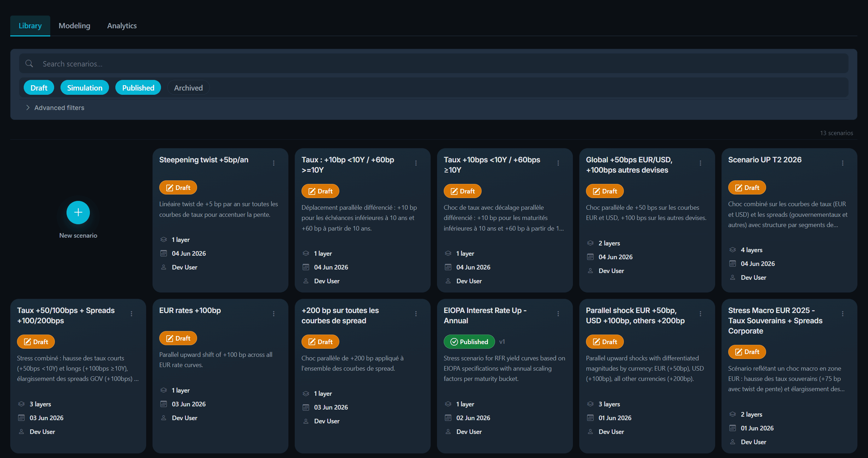868x458 pixels.
Task: Click the New scenario label
Action: pos(78,236)
